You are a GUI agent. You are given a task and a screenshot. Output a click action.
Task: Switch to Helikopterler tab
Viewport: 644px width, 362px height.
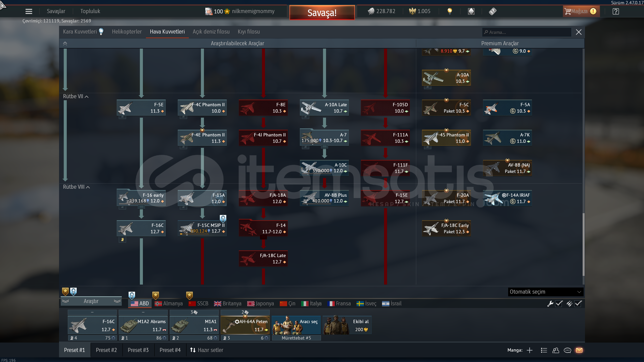pyautogui.click(x=127, y=32)
